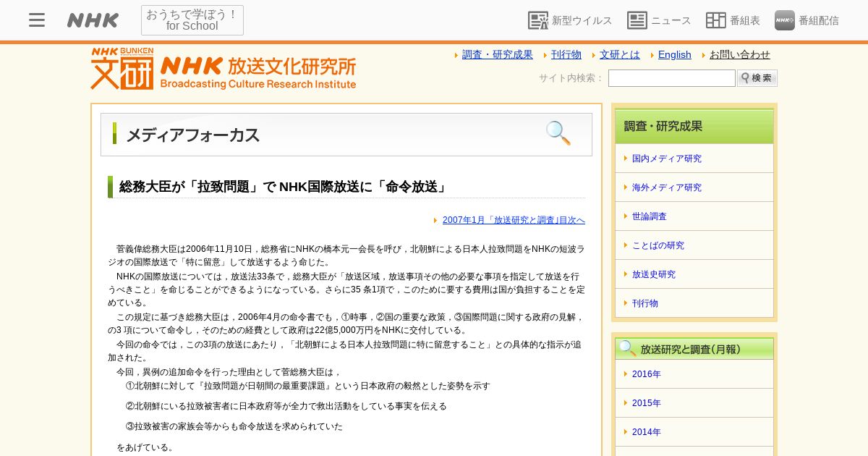Open ニュース text link
This screenshot has height=456, width=868.
[x=671, y=20]
